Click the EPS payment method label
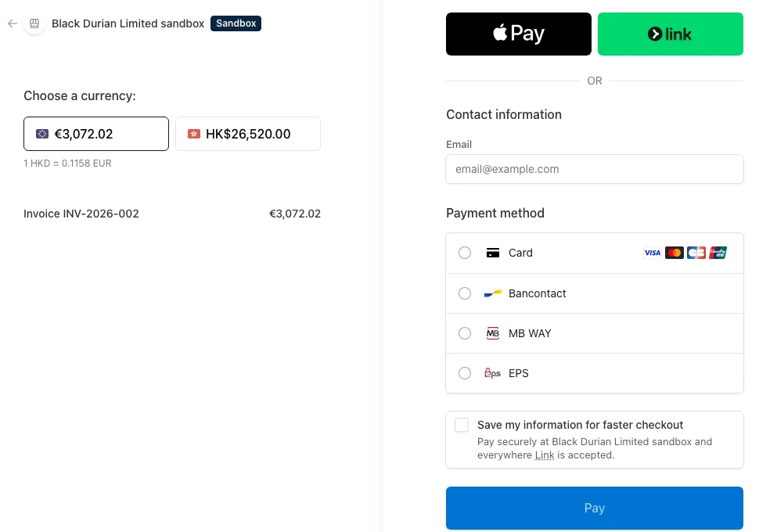Viewport: 759px width, 532px height. [x=519, y=373]
